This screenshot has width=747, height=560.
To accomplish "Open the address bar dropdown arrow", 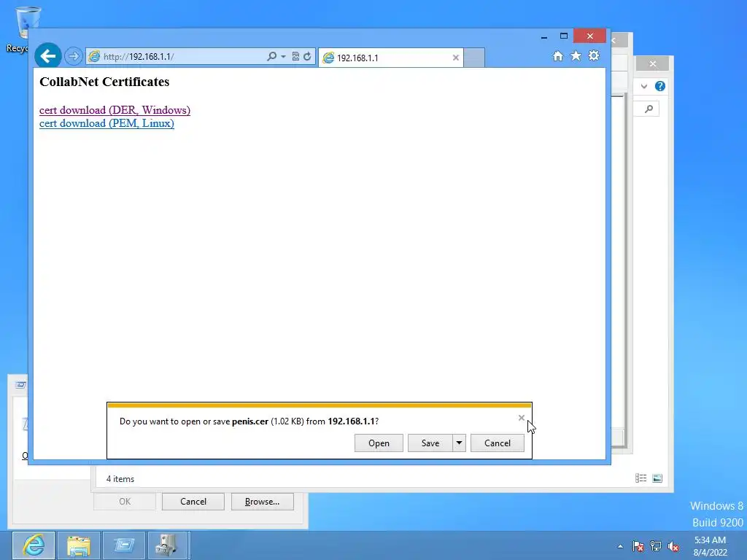I will (x=283, y=56).
